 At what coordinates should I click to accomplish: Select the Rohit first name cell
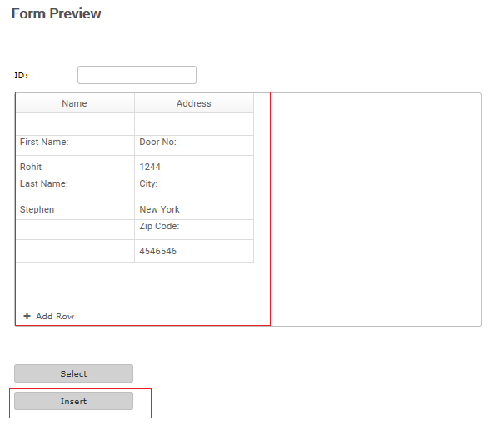click(x=75, y=167)
